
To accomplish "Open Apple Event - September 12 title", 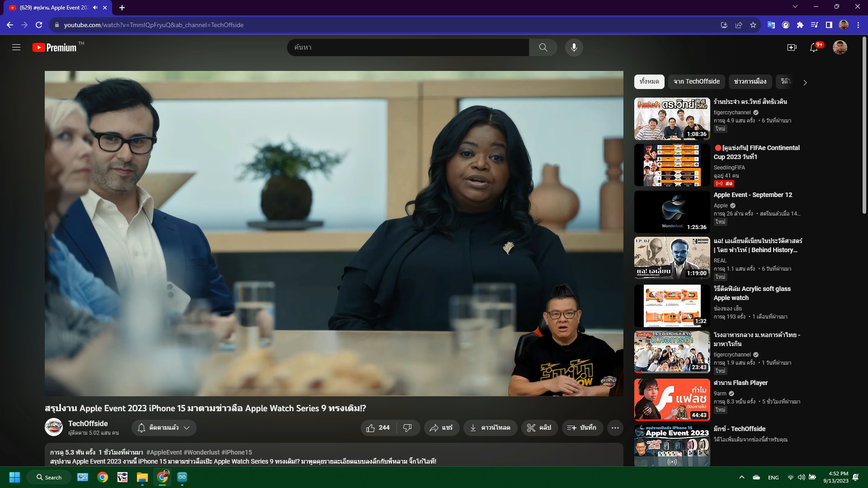I will tap(753, 195).
